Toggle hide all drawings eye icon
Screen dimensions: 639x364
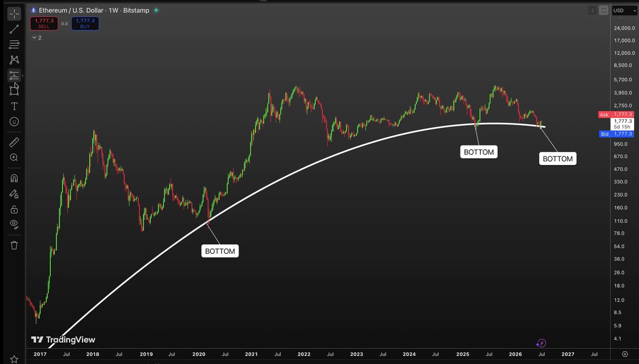tap(14, 224)
